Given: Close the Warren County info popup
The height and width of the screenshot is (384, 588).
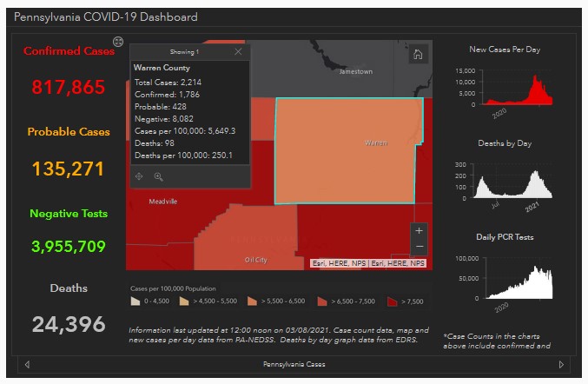Looking at the screenshot, I should 238,52.
